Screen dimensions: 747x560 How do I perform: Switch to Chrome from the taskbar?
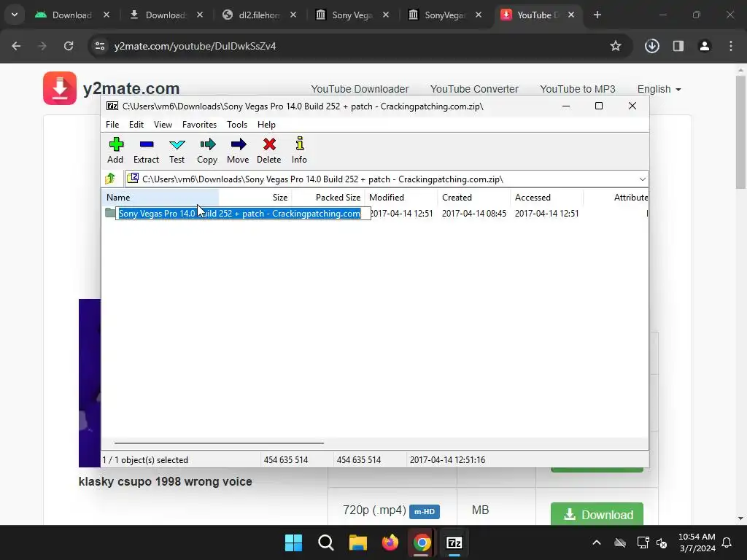coord(422,542)
